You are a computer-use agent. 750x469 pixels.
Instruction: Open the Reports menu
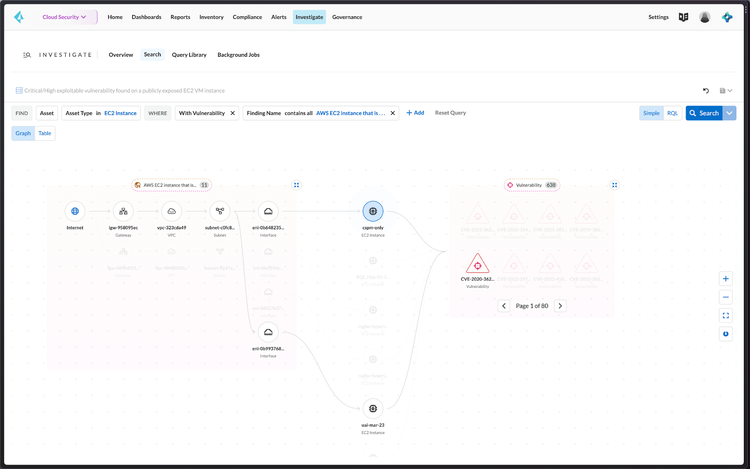(x=180, y=17)
